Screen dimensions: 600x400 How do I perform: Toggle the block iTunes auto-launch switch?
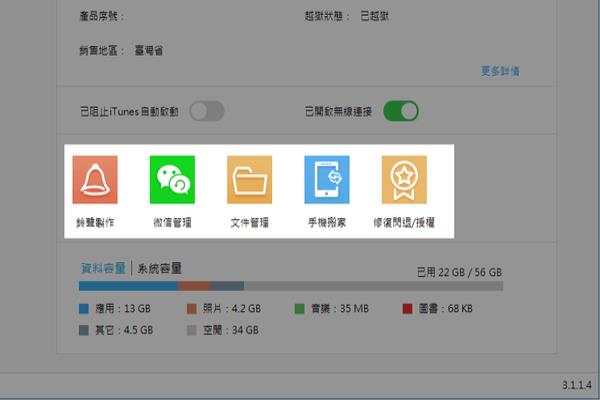tap(207, 111)
